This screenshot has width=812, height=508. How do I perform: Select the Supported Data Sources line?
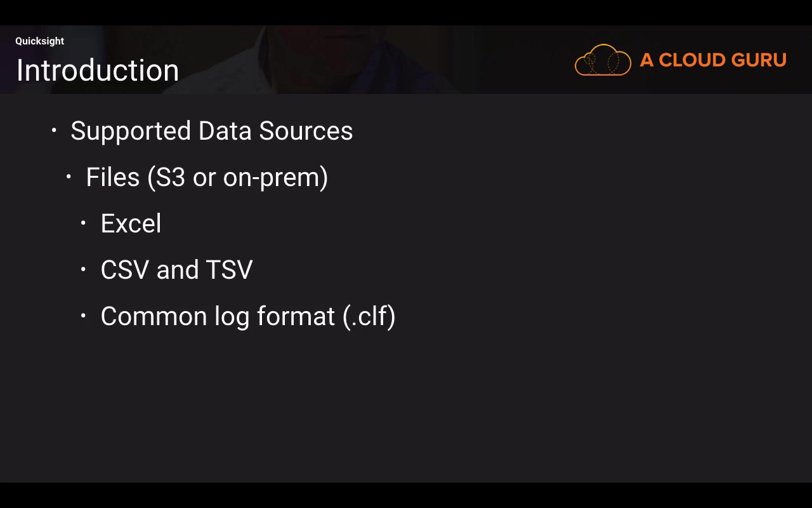coord(211,131)
